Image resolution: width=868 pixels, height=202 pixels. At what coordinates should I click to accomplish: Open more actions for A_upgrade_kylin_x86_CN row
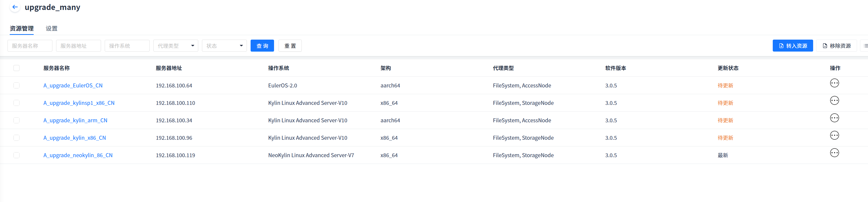[834, 136]
